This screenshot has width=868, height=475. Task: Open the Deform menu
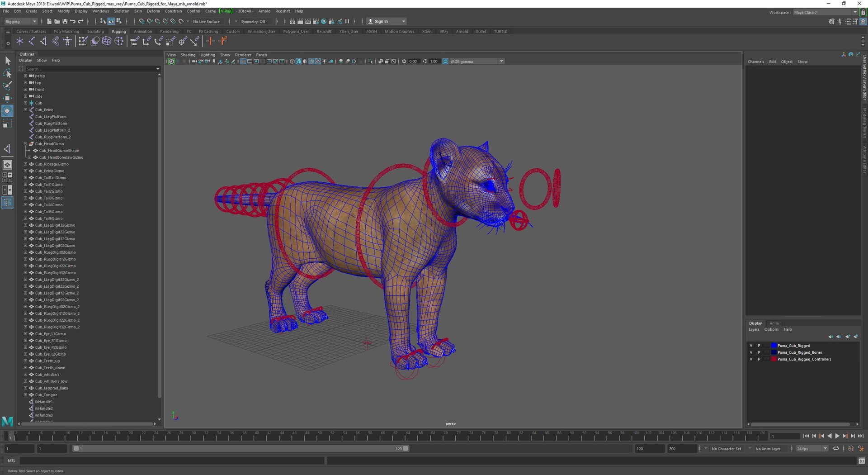coord(153,11)
